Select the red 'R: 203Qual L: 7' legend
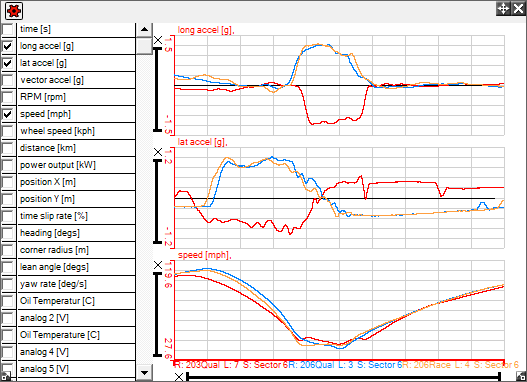The height and width of the screenshot is (382, 527). tap(231, 365)
